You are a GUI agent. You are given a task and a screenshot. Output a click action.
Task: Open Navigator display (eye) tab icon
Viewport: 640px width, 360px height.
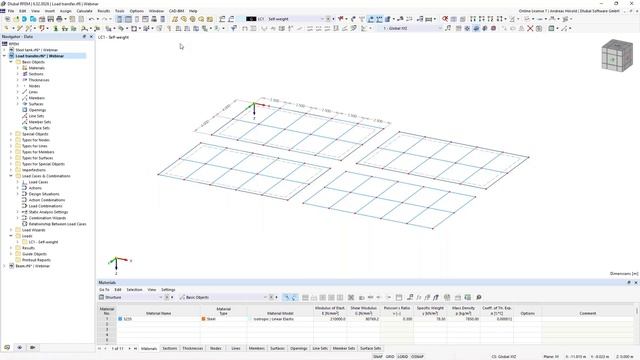[x=20, y=347]
